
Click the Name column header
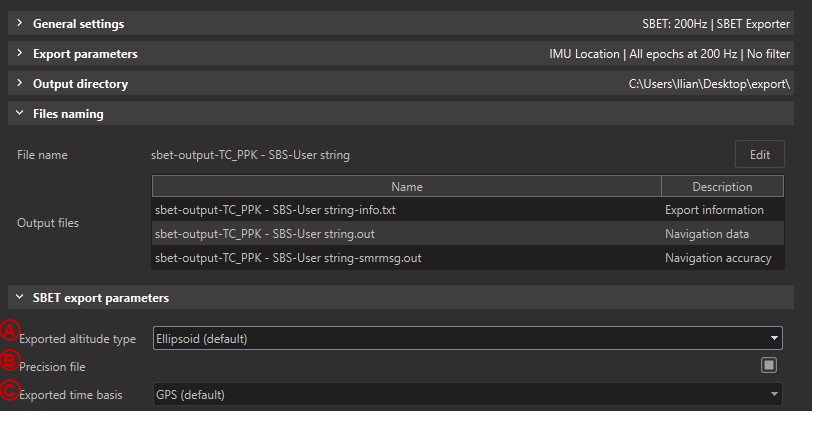pos(406,187)
